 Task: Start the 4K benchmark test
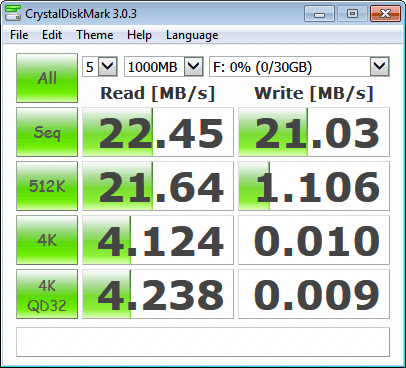[x=47, y=240]
